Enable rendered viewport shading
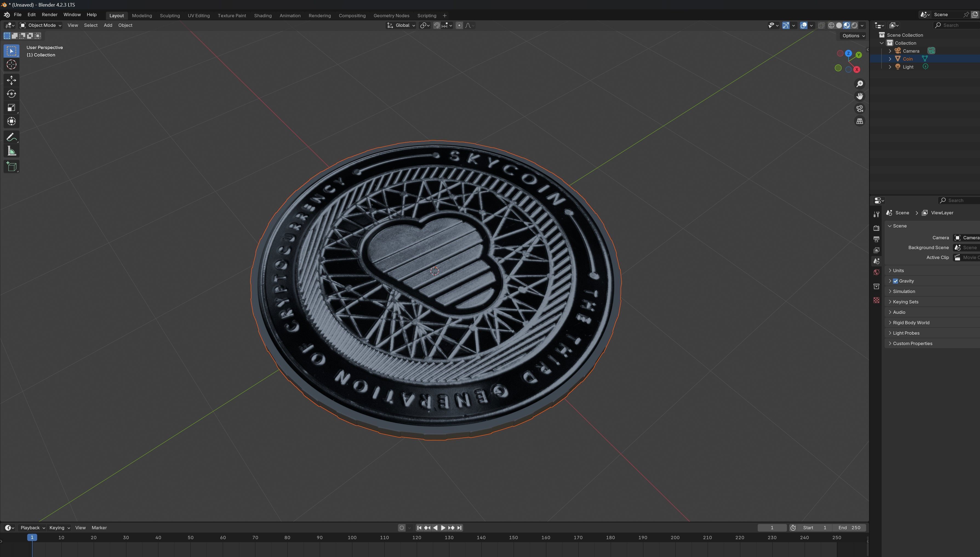Image resolution: width=980 pixels, height=557 pixels. 854,25
